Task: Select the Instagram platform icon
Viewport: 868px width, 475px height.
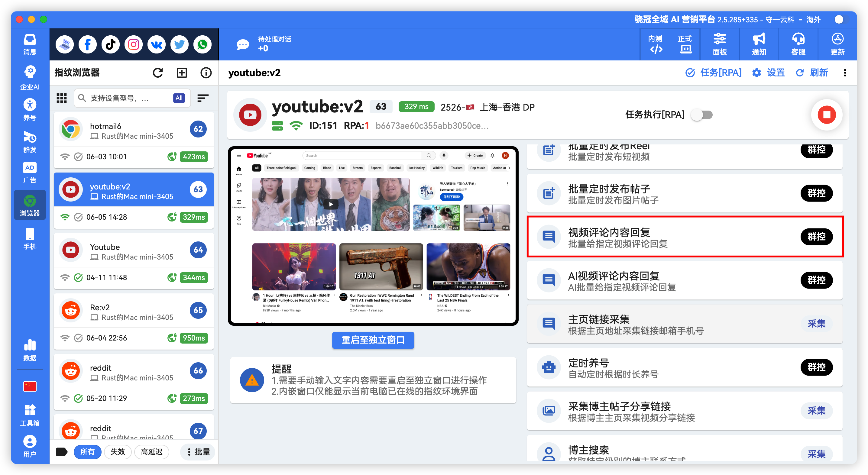Action: (134, 44)
